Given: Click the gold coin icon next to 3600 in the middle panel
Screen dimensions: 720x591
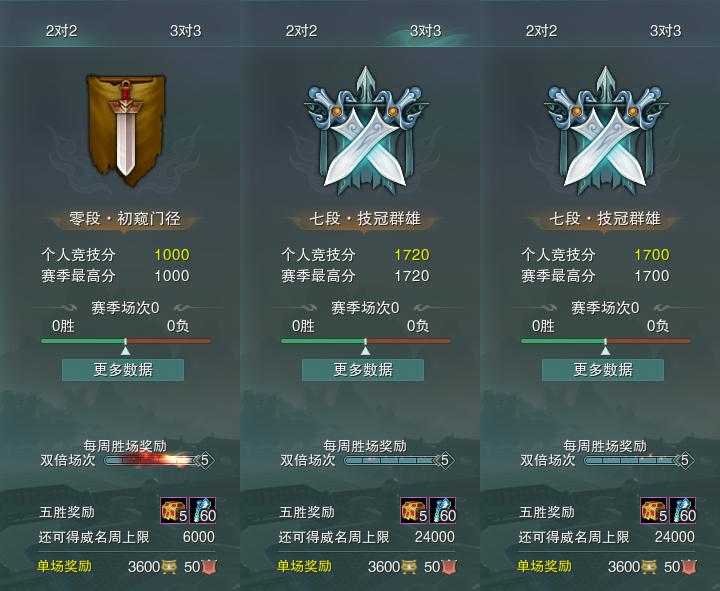Looking at the screenshot, I should 409,567.
